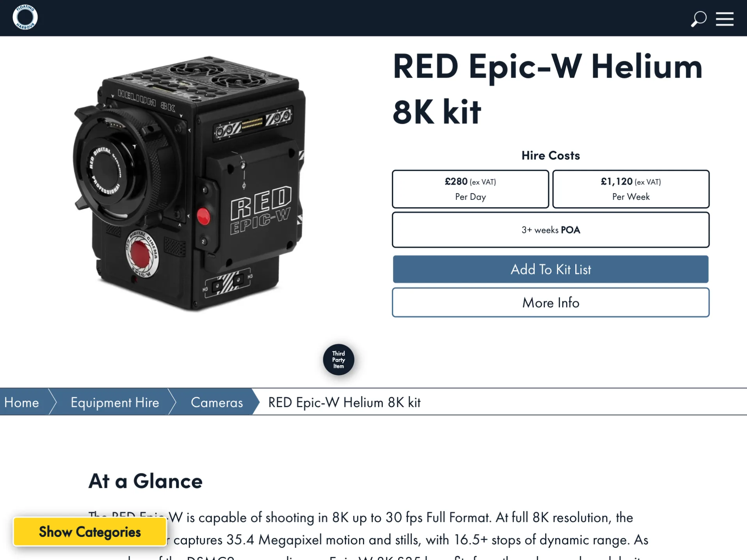Open the hamburger menu

pyautogui.click(x=725, y=19)
